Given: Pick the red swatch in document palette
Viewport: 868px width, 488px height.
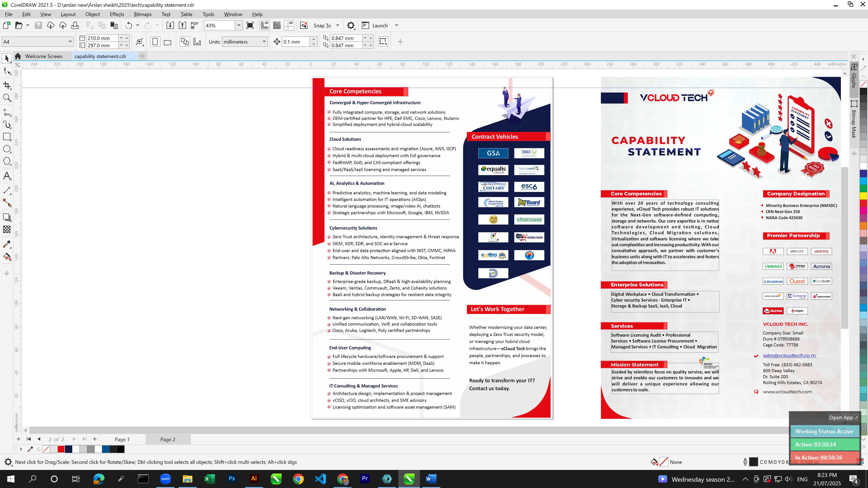Looking at the screenshot, I should coord(61,449).
